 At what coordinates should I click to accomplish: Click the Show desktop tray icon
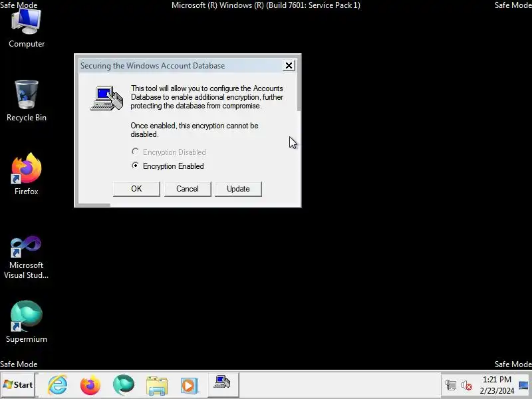(524, 385)
